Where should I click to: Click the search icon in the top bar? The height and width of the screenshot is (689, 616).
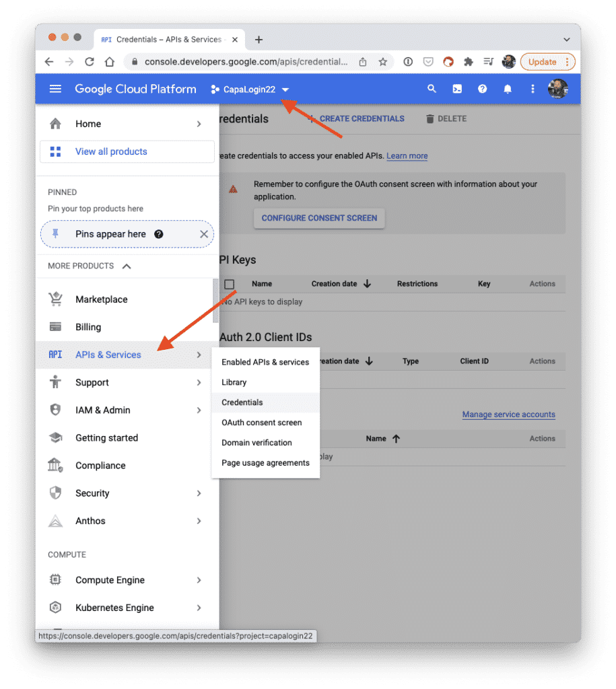point(432,88)
